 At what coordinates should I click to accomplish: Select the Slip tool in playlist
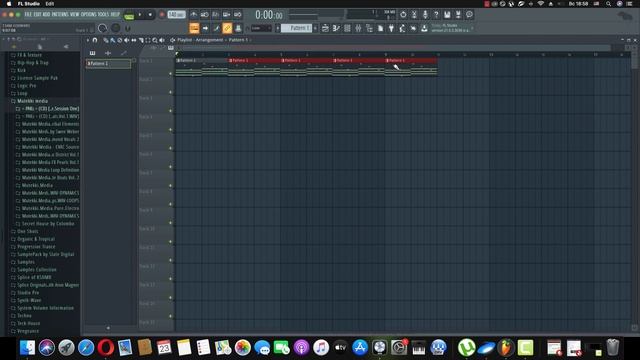133,40
